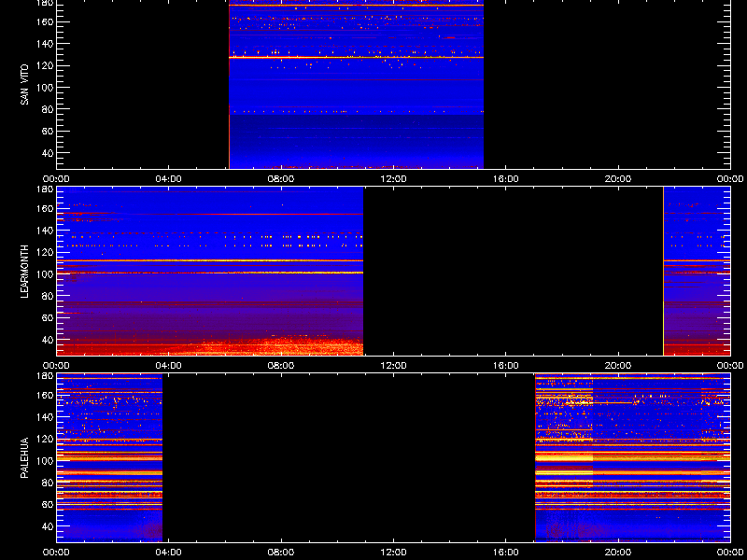Select the 80 tick label on San Vito axis

[x=48, y=109]
